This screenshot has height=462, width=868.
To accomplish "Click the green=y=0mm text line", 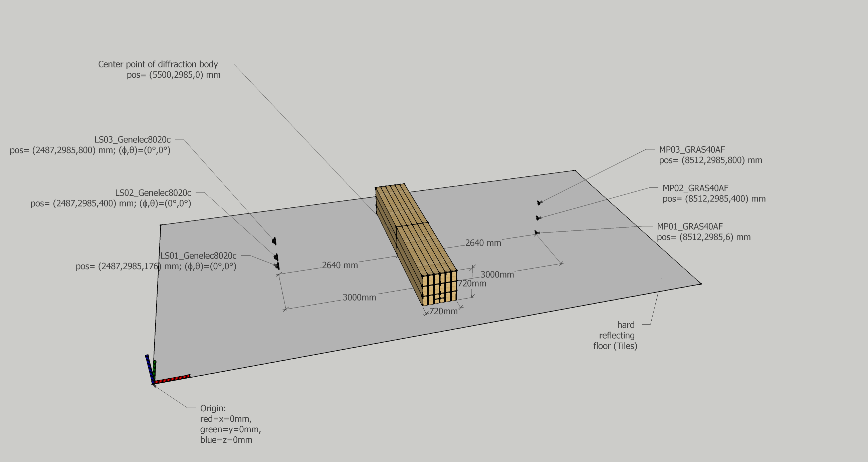I will coord(230,430).
